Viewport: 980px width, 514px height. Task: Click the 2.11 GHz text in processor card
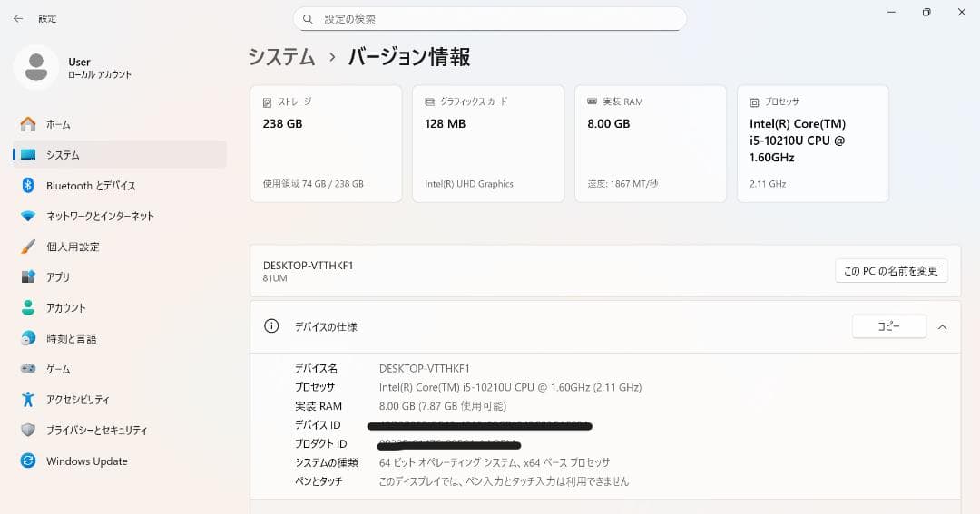[768, 184]
